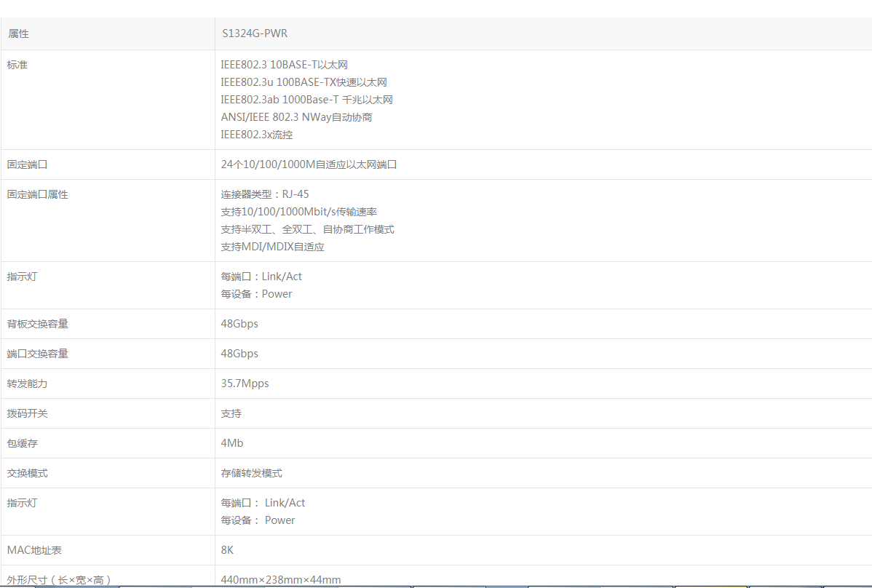Select the 支持 value in the 拨码开关 row
Image resolution: width=872 pixels, height=588 pixels.
[231, 414]
